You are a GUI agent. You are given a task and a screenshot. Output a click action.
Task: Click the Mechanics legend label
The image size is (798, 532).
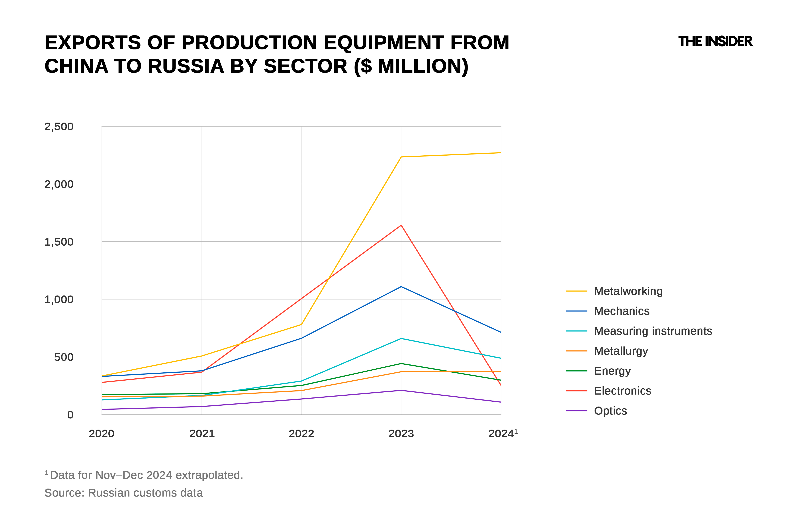point(622,311)
